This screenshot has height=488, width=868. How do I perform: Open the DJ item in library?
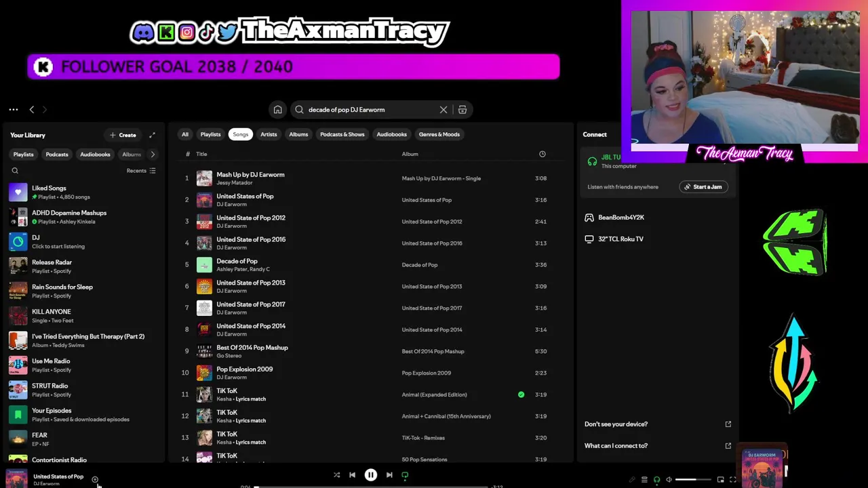tap(83, 242)
